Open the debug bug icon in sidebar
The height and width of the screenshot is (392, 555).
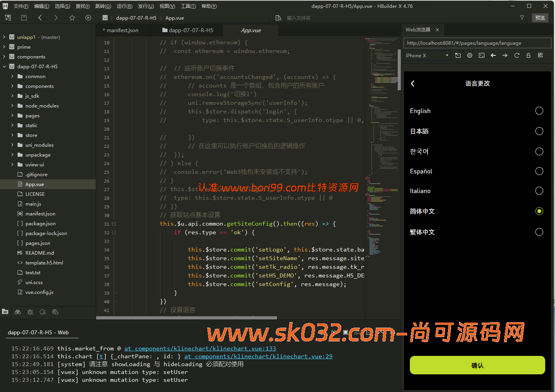30,312
